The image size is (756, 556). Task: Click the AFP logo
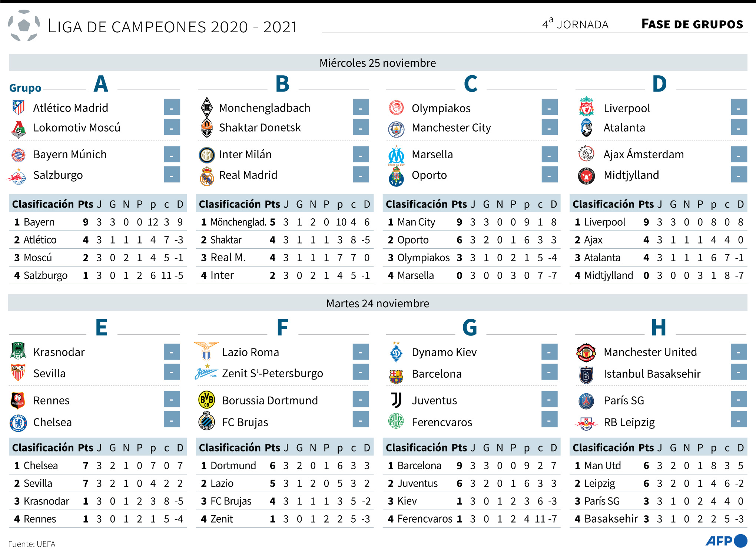(x=726, y=541)
